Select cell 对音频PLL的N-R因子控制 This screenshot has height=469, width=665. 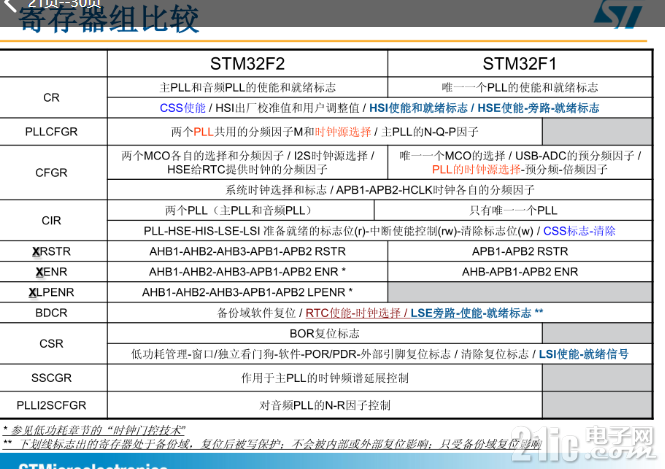tap(325, 405)
